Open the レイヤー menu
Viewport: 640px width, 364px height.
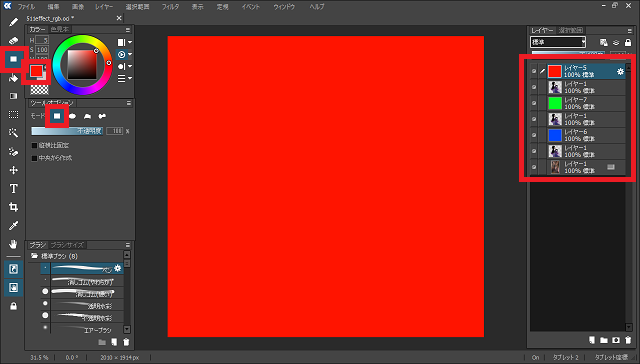[104, 7]
